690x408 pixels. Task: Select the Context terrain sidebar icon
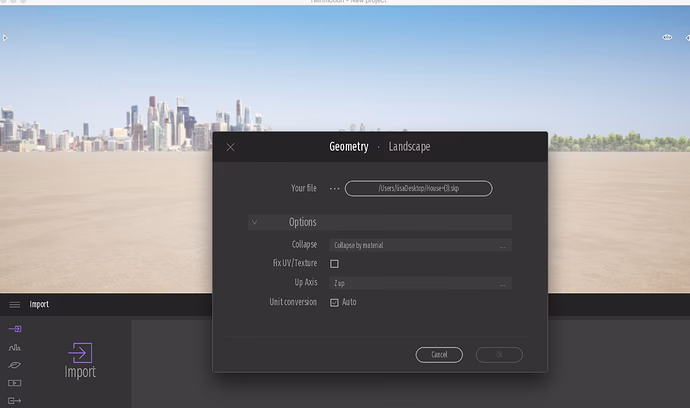(15, 348)
